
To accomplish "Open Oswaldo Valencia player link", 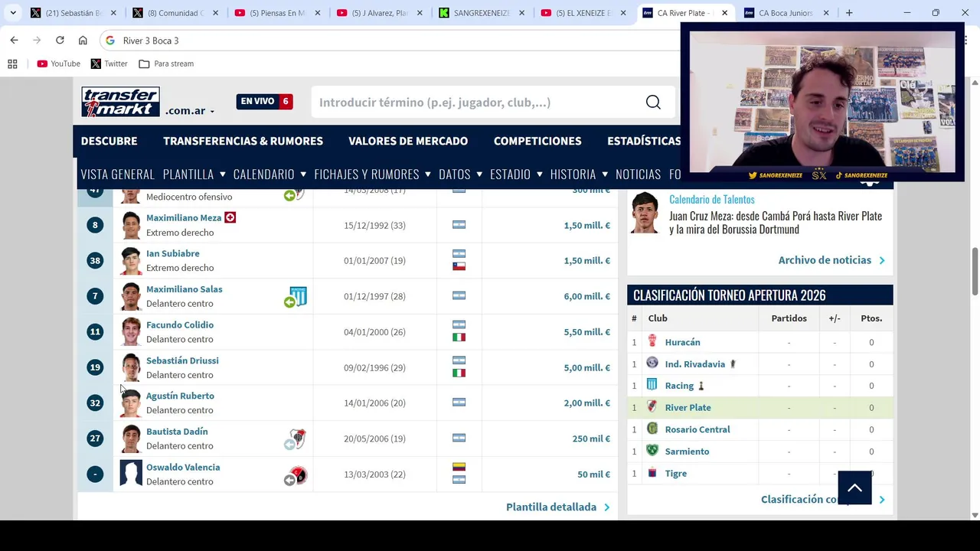I will coord(183,467).
